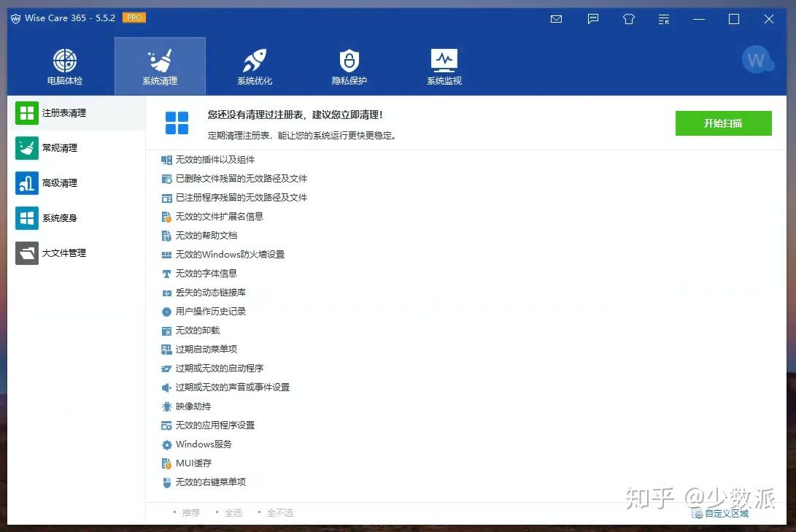Viewport: 796px width, 532px height.
Task: Toggle the 映像劫持 registry item
Action: pyautogui.click(x=186, y=406)
